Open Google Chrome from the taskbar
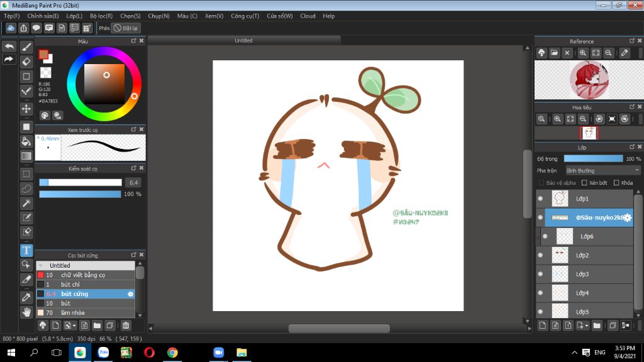Image resolution: width=644 pixels, height=362 pixels. pos(172,353)
